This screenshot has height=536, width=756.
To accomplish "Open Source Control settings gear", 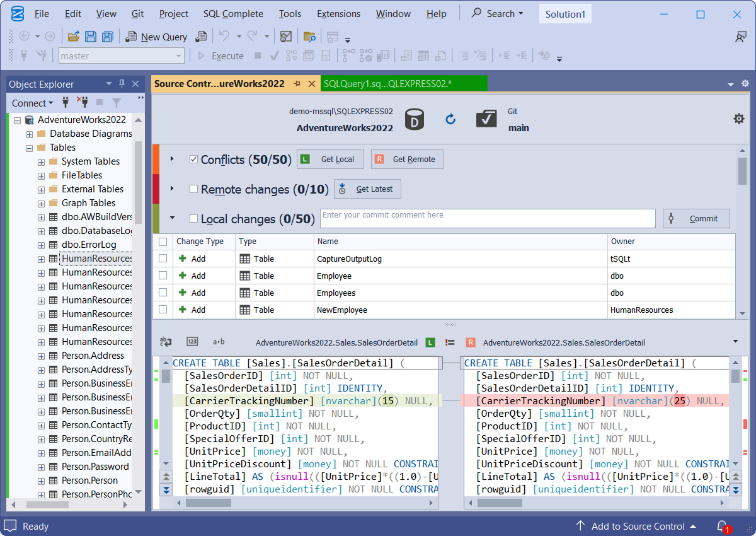I will (738, 119).
